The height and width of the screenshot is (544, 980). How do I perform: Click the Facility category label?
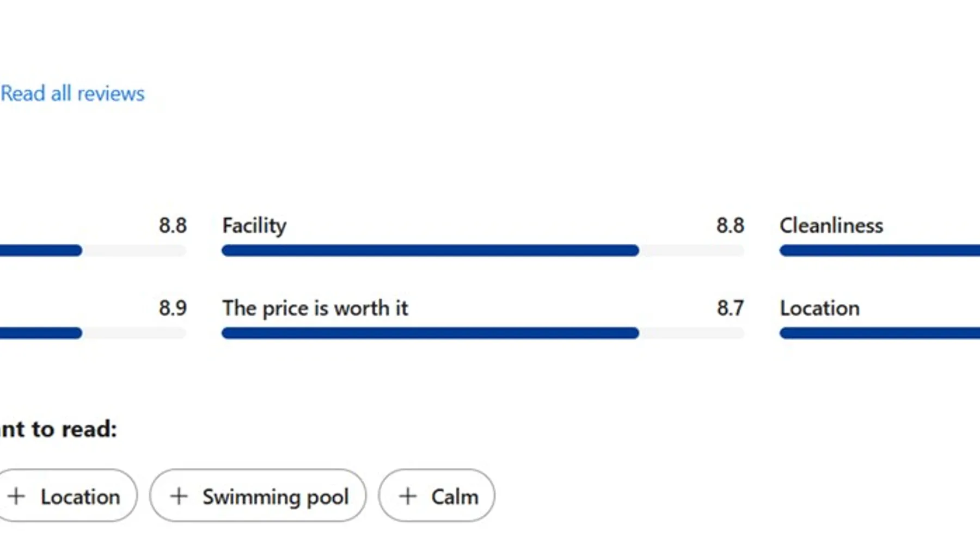pos(254,226)
